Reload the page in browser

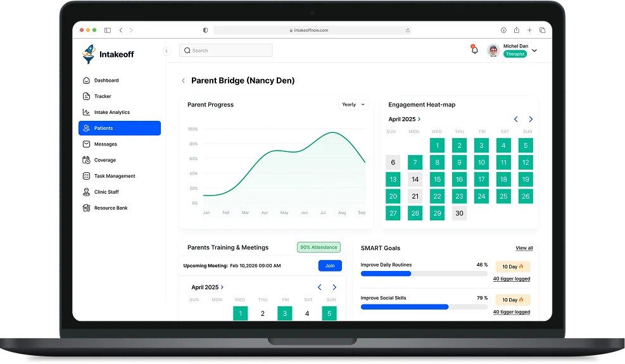pyautogui.click(x=407, y=30)
